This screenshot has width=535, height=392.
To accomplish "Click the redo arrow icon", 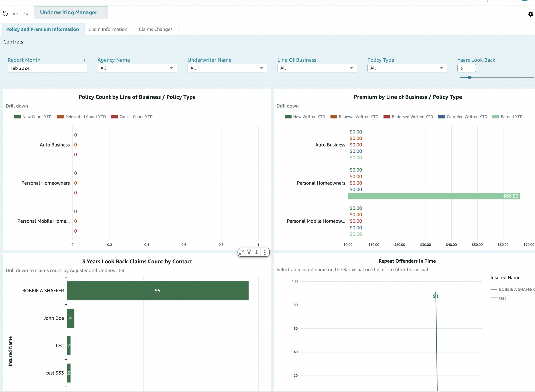I will click(x=26, y=13).
